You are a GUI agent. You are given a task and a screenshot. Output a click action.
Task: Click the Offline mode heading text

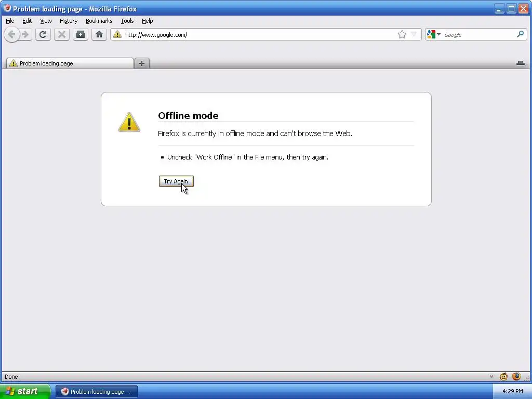188,115
